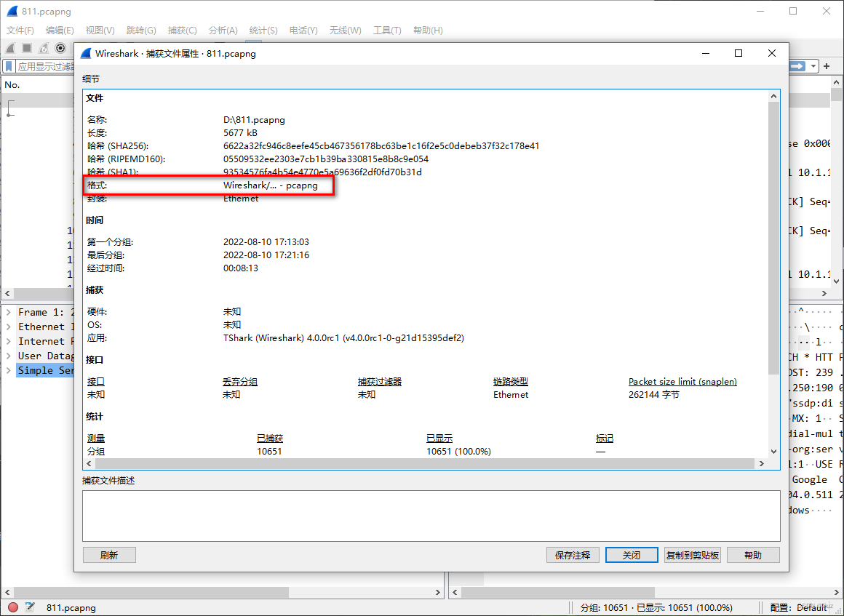Viewport: 844px width, 616px height.
Task: Open the 分析(A) menu
Action: [x=223, y=30]
